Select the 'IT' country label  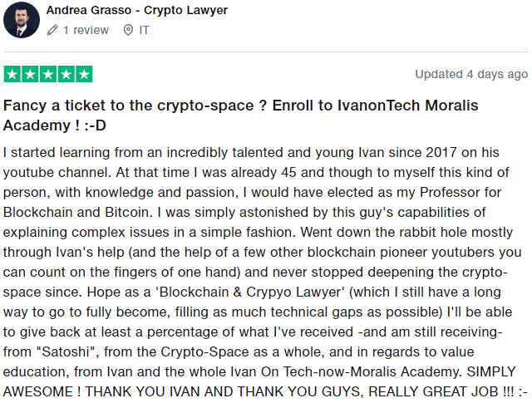click(x=144, y=30)
